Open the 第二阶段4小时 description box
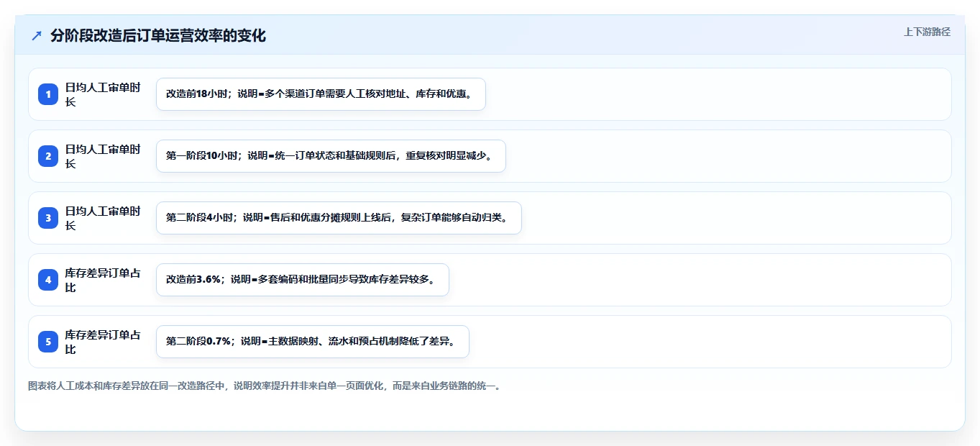The width and height of the screenshot is (980, 446). tap(339, 218)
